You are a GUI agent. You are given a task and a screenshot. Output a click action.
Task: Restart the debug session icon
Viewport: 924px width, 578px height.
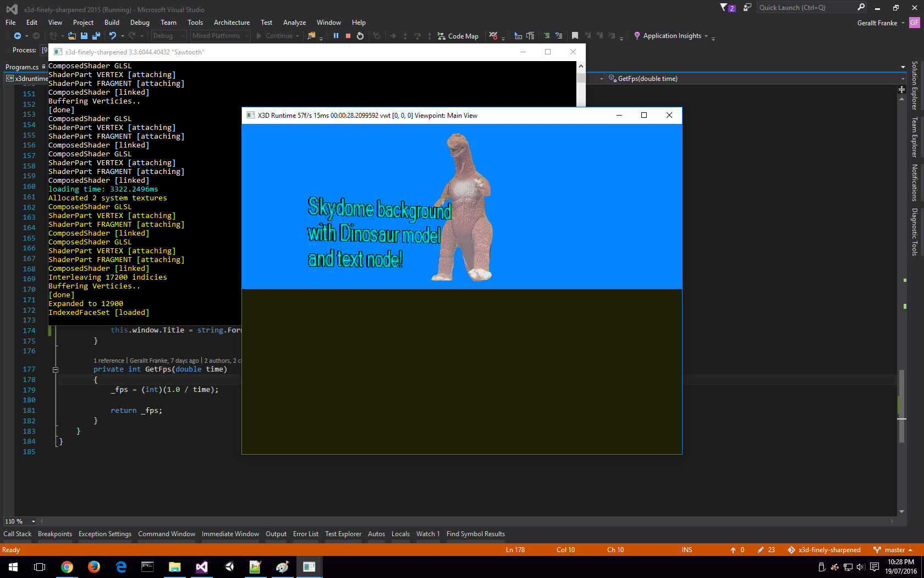pyautogui.click(x=360, y=36)
